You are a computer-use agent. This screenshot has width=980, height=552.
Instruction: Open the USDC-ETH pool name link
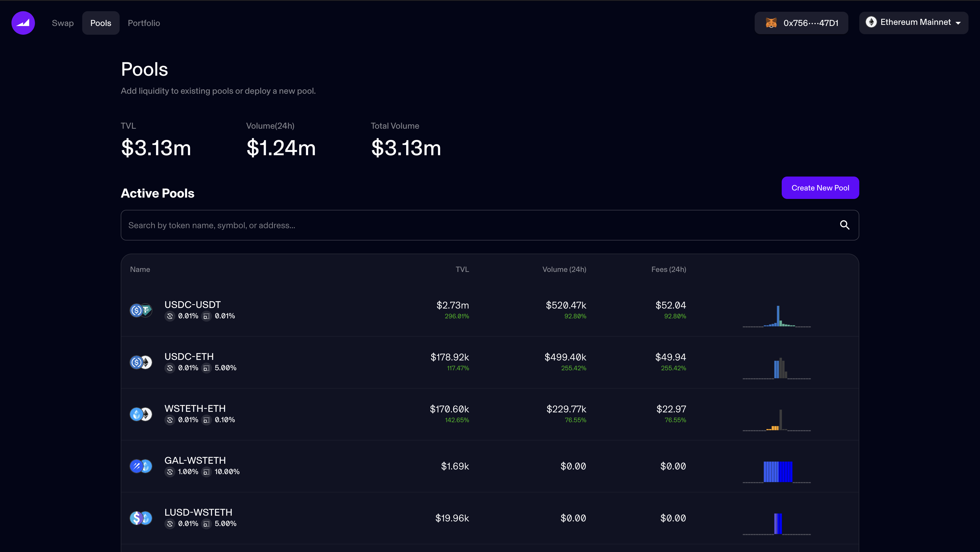(189, 356)
